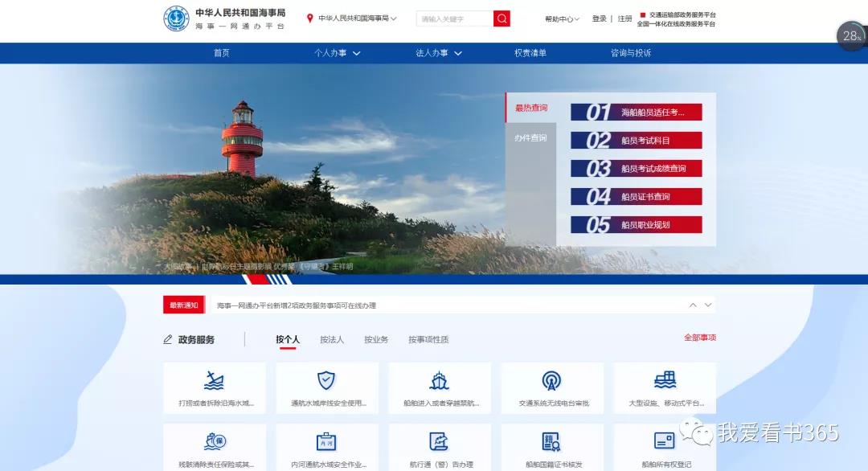
Task: Open 权责清单 in navigation bar
Action: click(x=530, y=52)
